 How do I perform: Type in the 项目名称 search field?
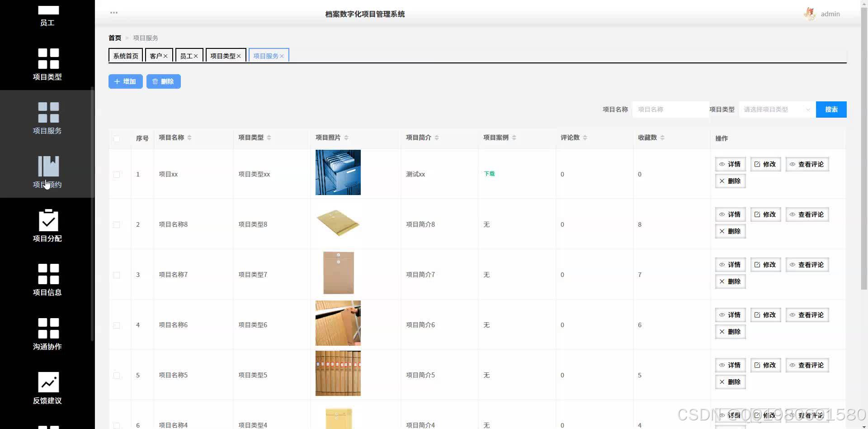coord(670,110)
